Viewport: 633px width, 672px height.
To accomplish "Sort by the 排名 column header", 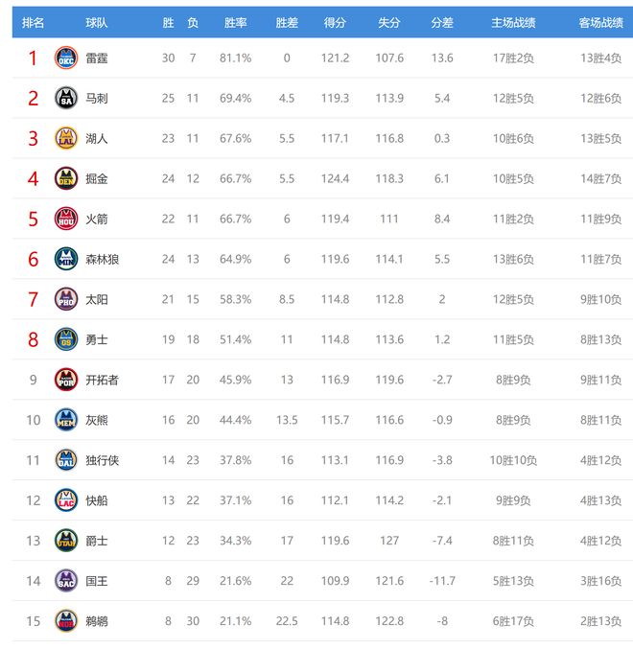I will coord(33,22).
